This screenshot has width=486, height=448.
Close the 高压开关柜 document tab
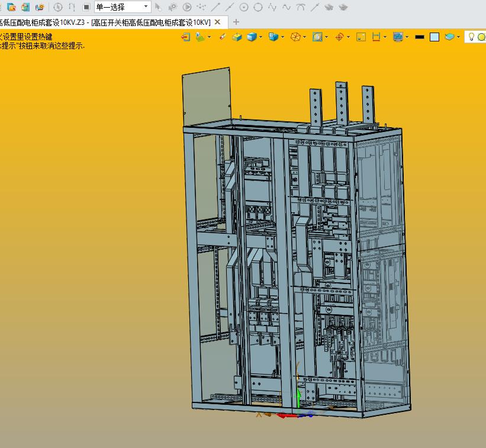218,22
